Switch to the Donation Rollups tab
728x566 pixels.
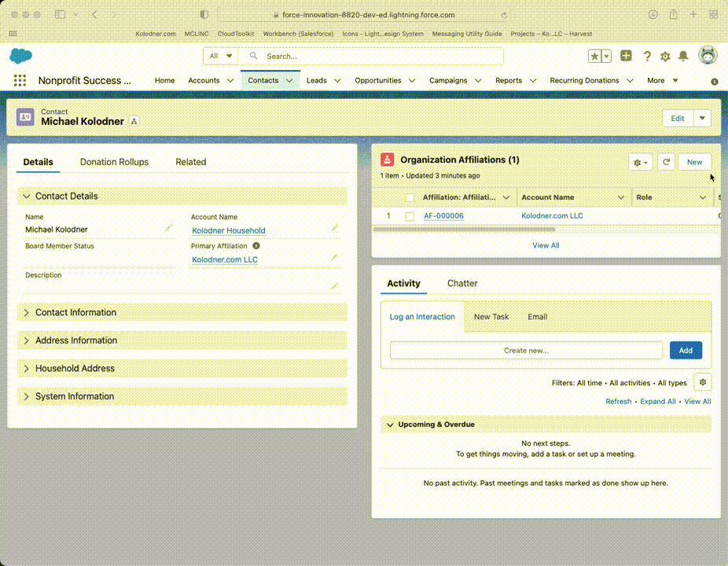[114, 162]
